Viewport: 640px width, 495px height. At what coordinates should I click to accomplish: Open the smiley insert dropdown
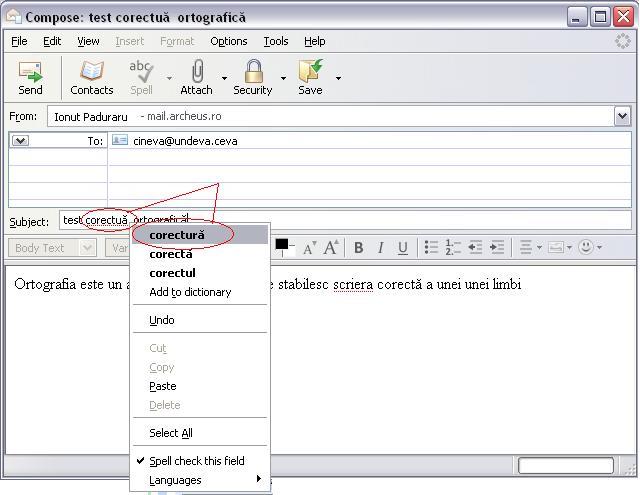click(590, 247)
